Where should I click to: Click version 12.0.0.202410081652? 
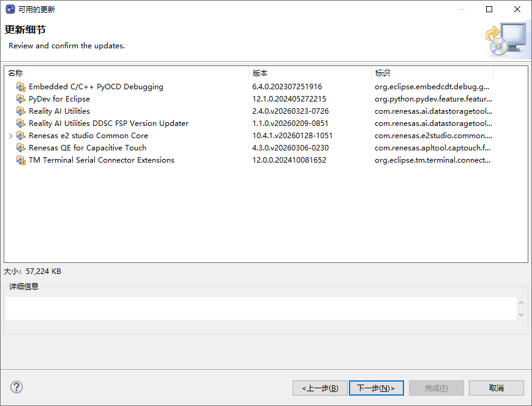[x=289, y=160]
